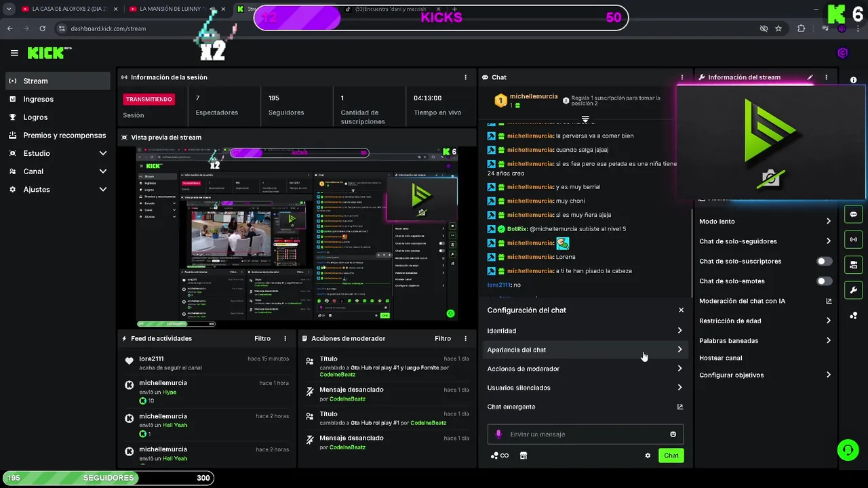Viewport: 868px width, 488px height.
Task: Open the shop icon below message box
Action: click(x=523, y=455)
